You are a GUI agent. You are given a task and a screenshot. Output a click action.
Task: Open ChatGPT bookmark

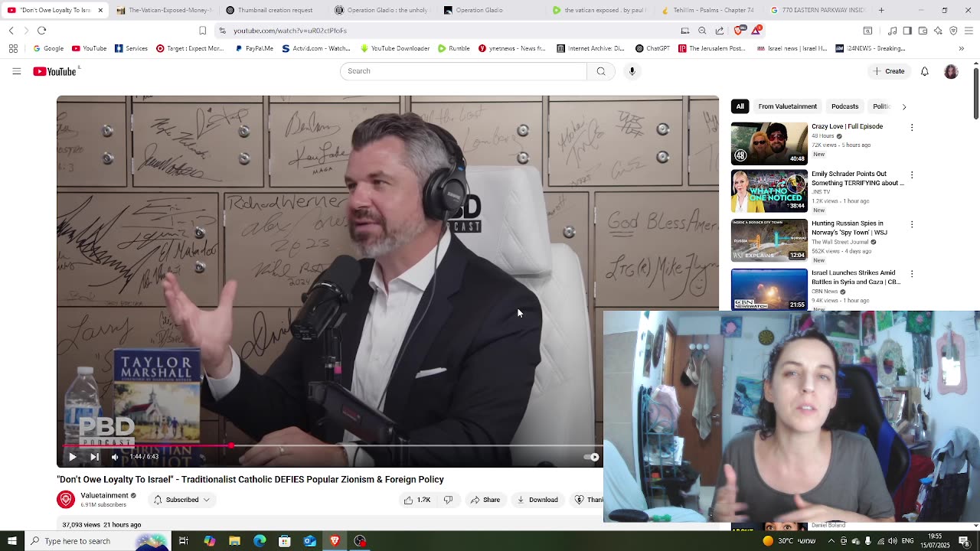pos(652,48)
